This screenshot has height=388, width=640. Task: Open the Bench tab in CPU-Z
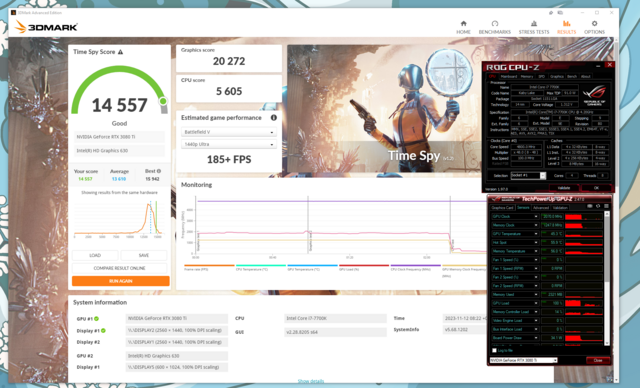click(x=572, y=76)
